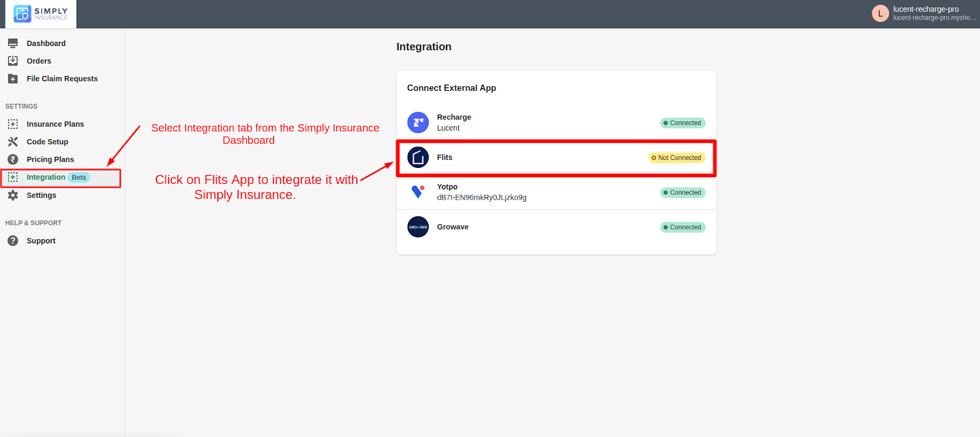Click the Recharge app name

point(454,117)
